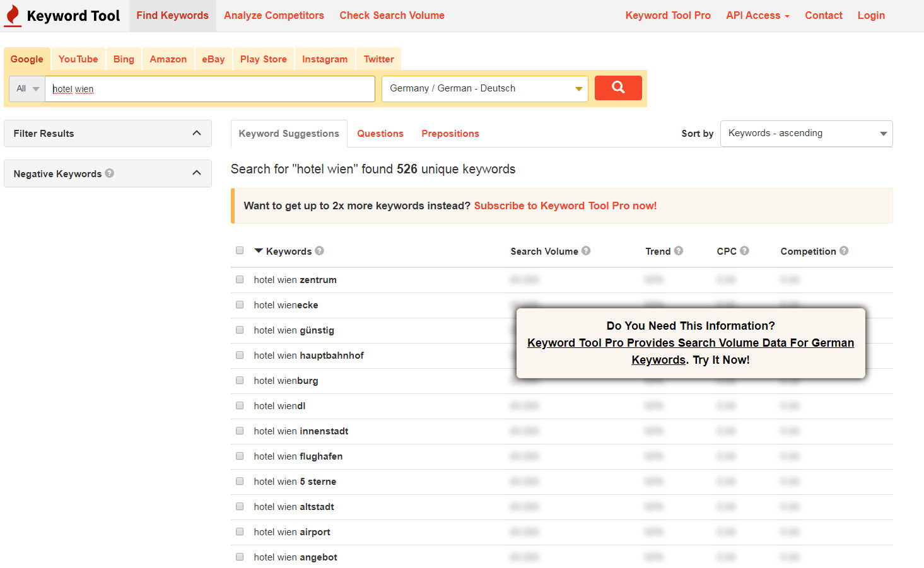
Task: Click help icon beside Keywords column header
Action: coord(320,250)
